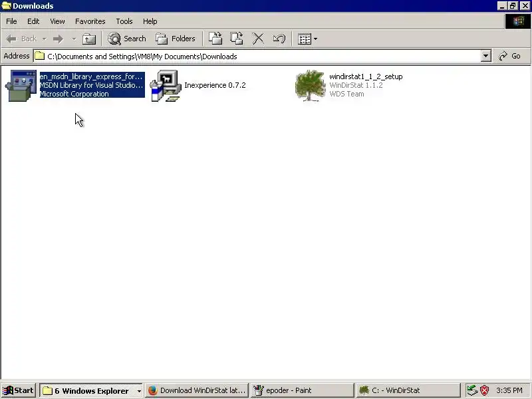Switch to C: - WinDirStat taskbar button
This screenshot has height=399, width=532.
pyautogui.click(x=408, y=390)
